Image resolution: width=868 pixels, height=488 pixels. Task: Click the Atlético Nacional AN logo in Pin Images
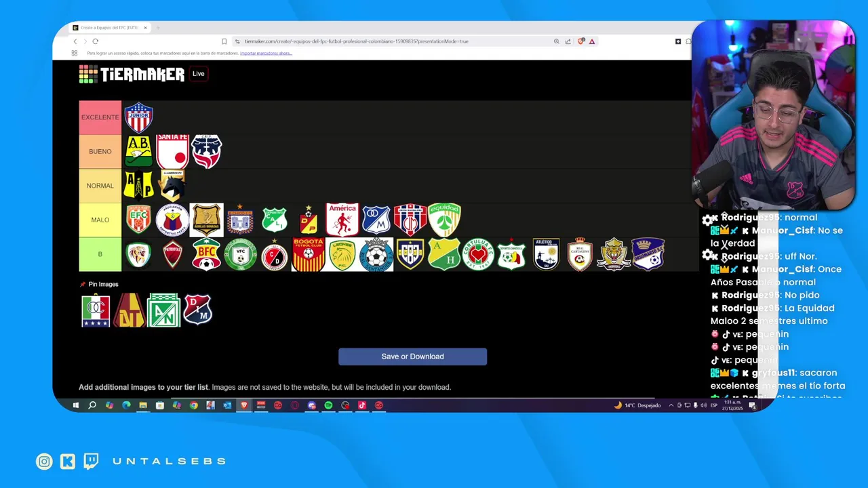[163, 310]
